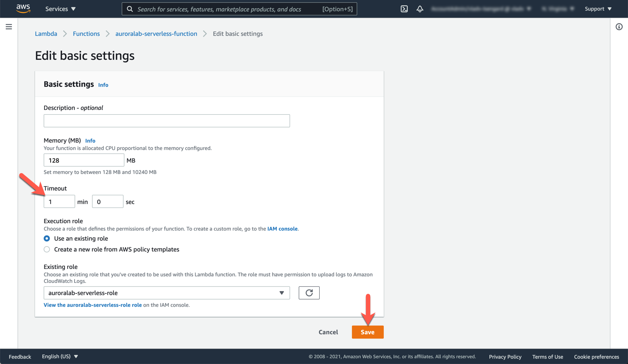Viewport: 628px width, 364px height.
Task: Refresh the existing role list
Action: click(x=309, y=293)
